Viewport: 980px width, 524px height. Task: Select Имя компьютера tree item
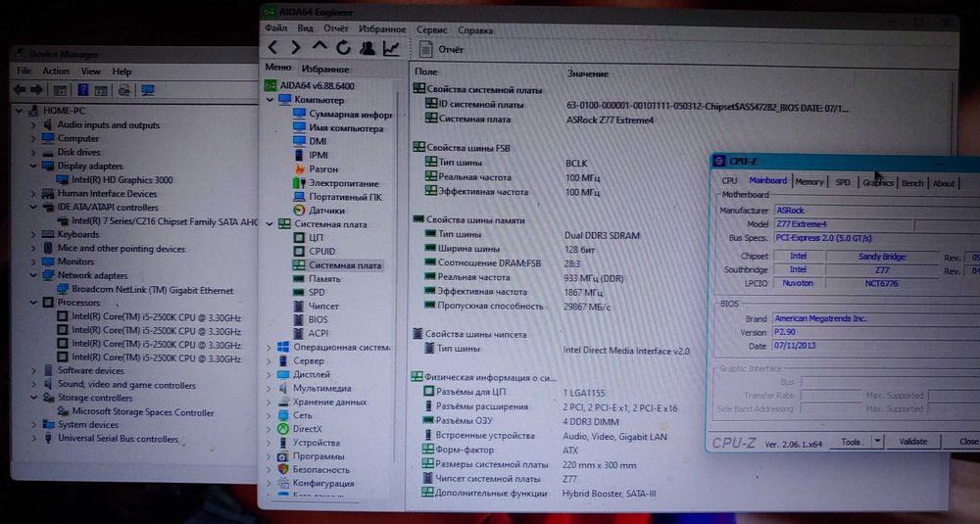point(338,128)
